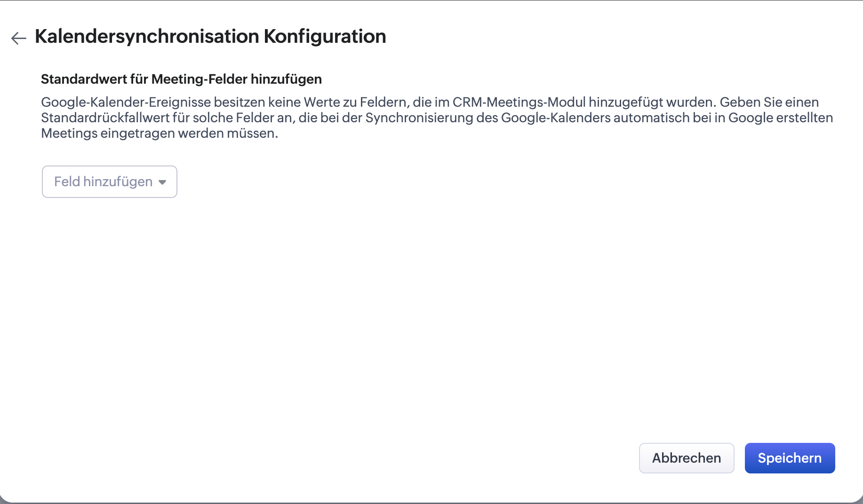Image resolution: width=863 pixels, height=504 pixels.
Task: Click the text line ending 'Meetings eingetragen werden müssen.'
Action: click(x=160, y=134)
